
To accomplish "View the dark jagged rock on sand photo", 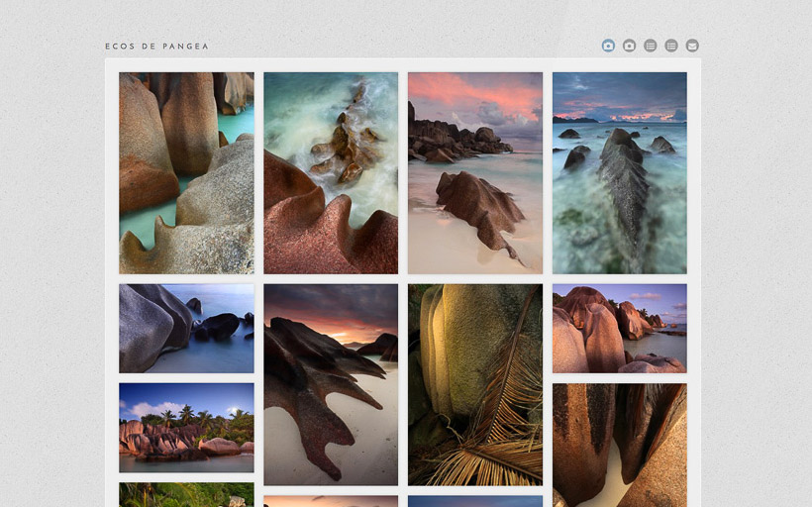I will pos(331,385).
